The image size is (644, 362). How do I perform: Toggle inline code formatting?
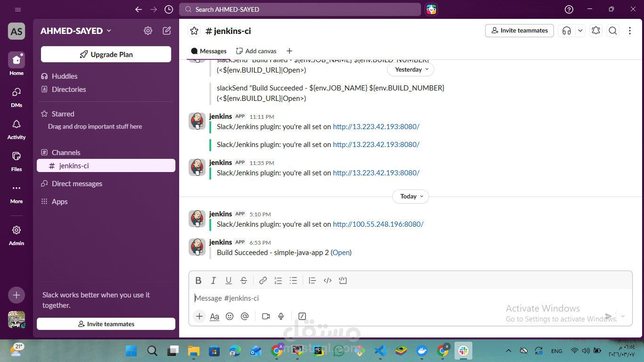[328, 280]
